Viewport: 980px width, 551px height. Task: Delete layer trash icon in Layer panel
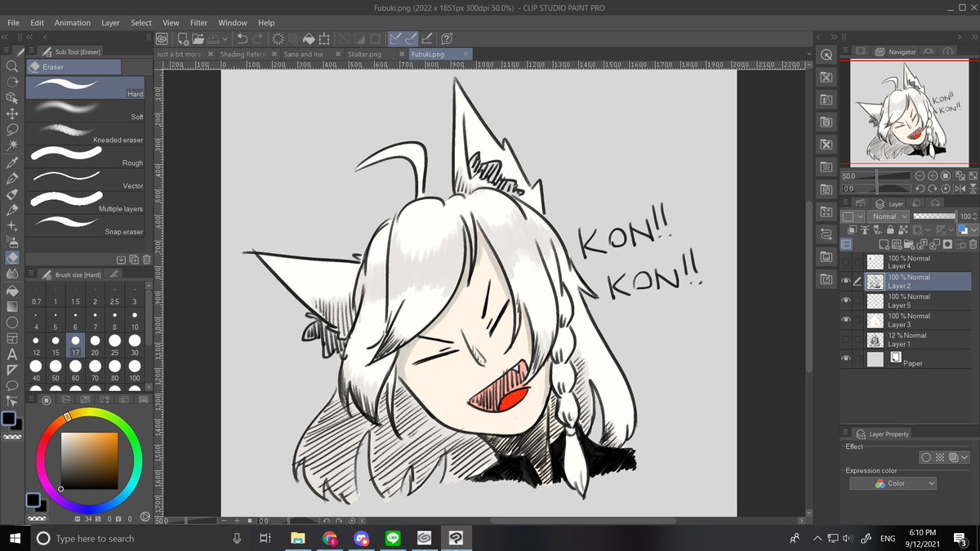point(973,244)
